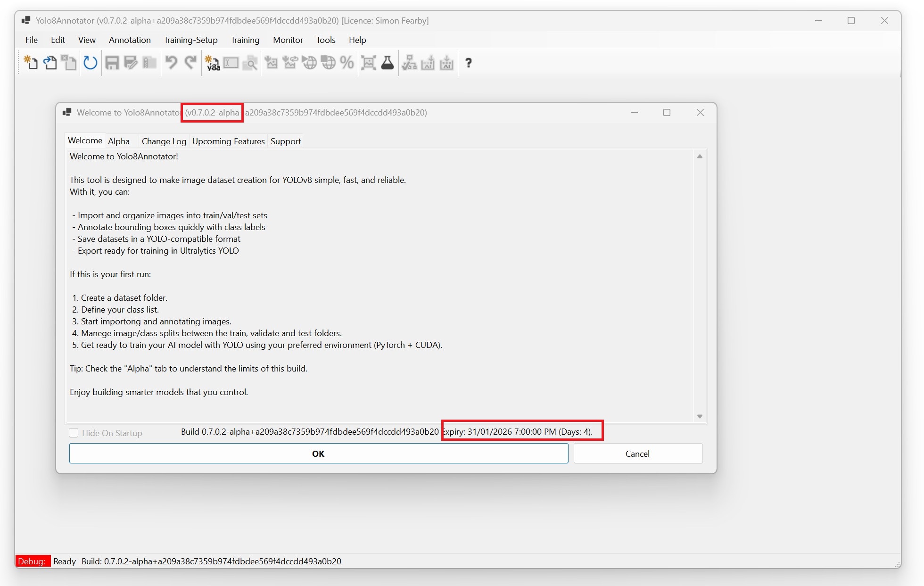Click the question mark help icon
This screenshot has height=586, width=924.
pyautogui.click(x=468, y=63)
